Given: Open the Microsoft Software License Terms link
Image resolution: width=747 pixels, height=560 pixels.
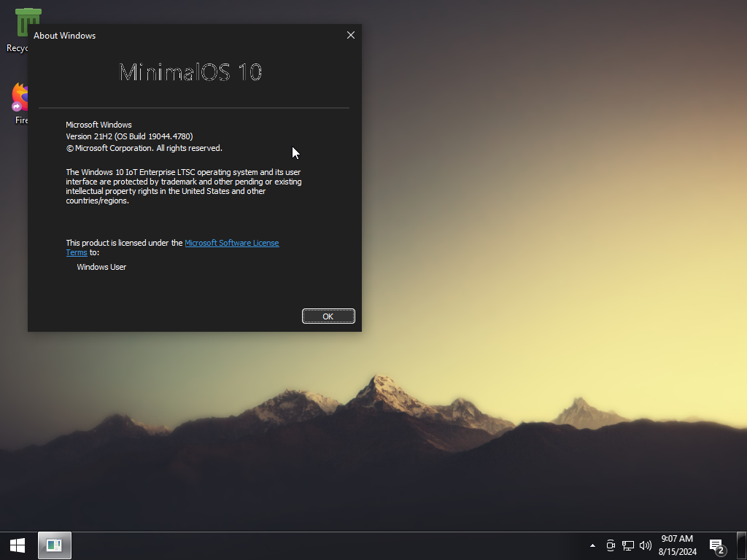Looking at the screenshot, I should [x=231, y=243].
